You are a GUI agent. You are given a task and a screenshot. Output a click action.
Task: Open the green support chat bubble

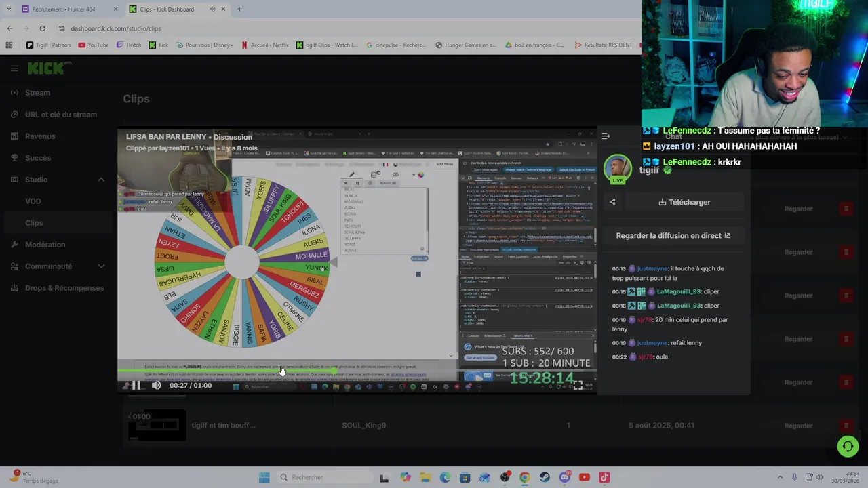848,446
